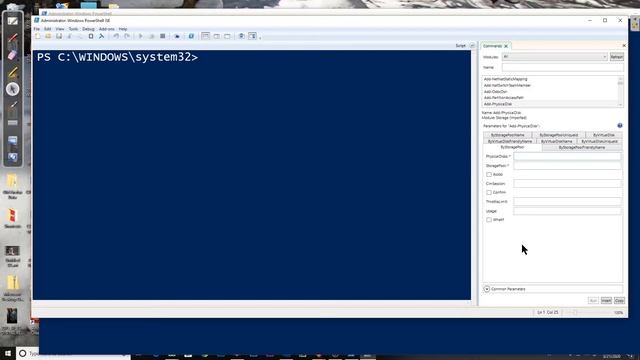The height and width of the screenshot is (360, 640).
Task: Switch to ByStoragePoolName parameter tab
Action: click(507, 135)
